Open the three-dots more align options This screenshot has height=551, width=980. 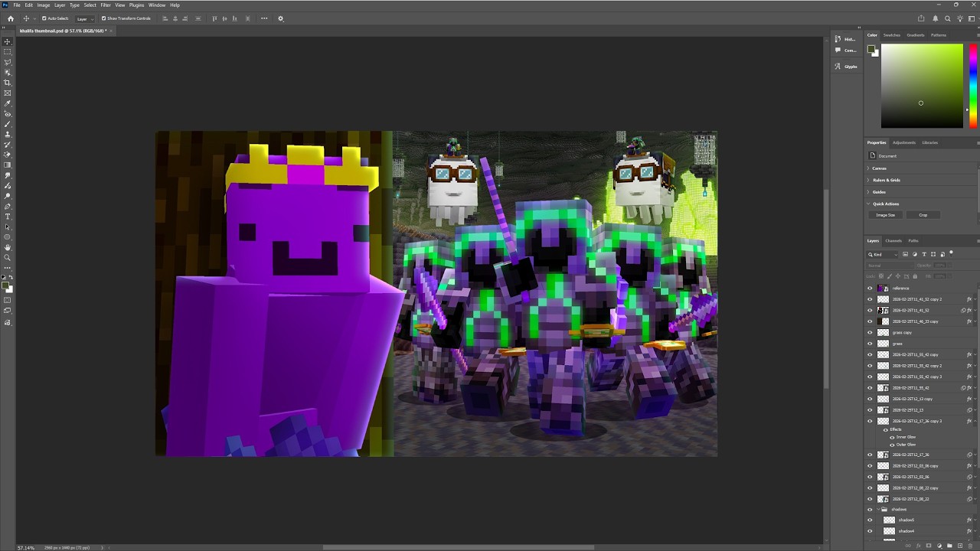264,18
